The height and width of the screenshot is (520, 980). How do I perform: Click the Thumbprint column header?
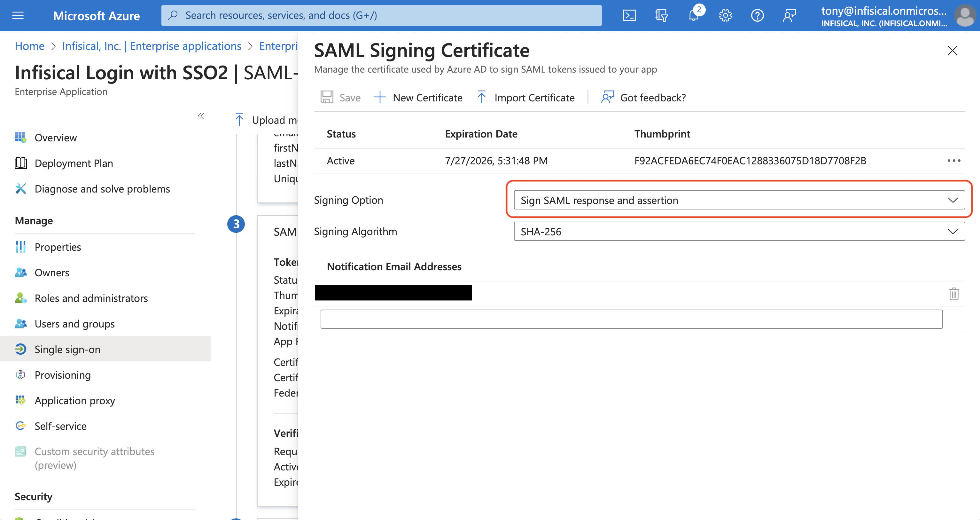coord(662,134)
